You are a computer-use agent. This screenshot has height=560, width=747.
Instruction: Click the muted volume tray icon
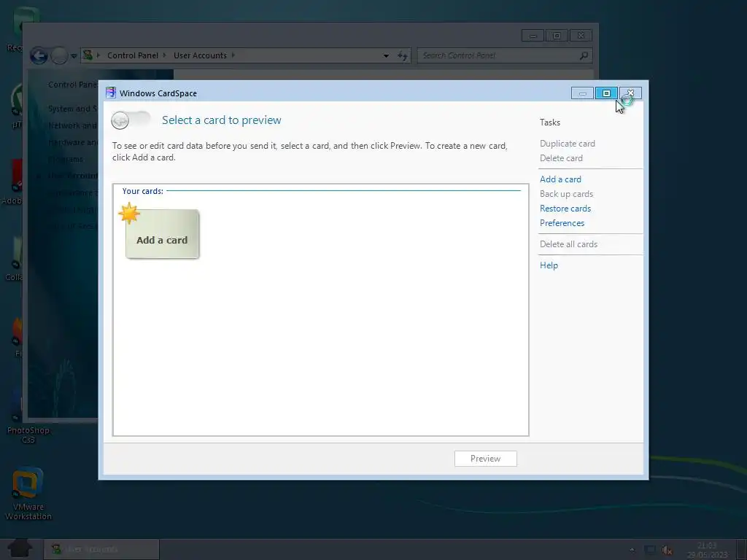click(667, 550)
